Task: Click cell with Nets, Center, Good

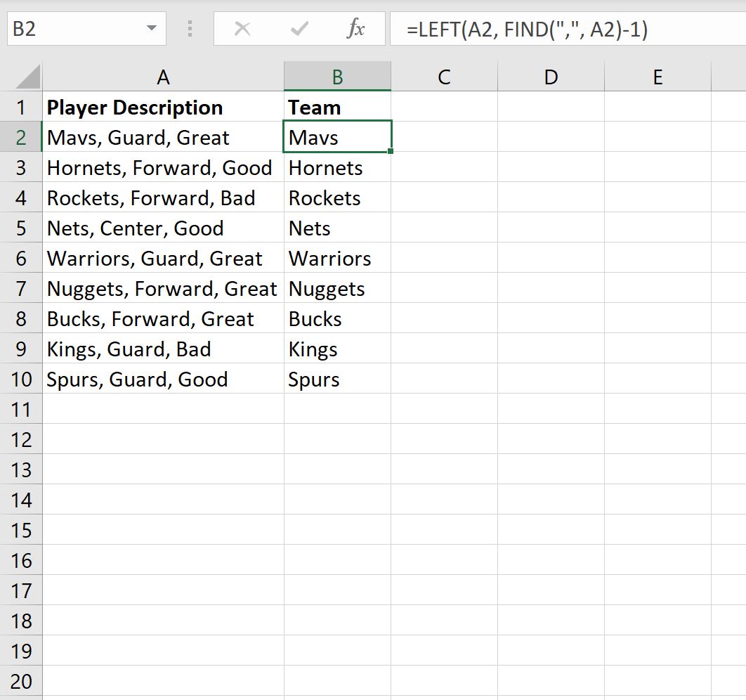Action: click(163, 228)
